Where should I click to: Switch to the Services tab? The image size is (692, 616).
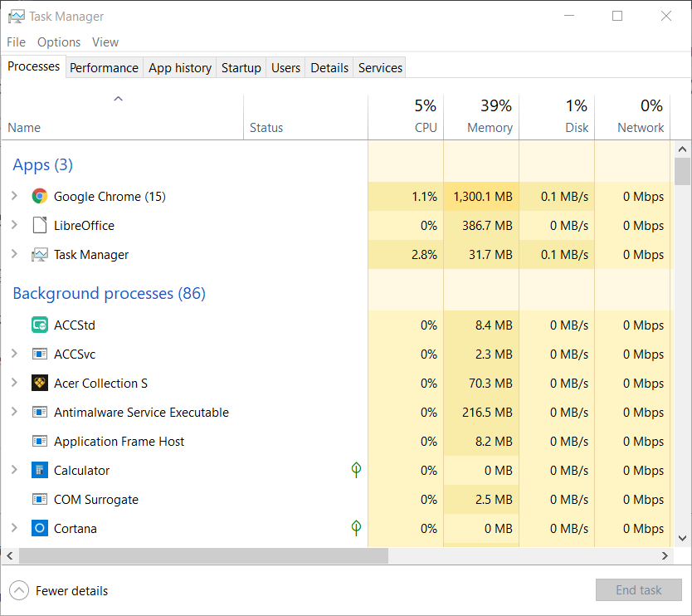click(x=380, y=67)
